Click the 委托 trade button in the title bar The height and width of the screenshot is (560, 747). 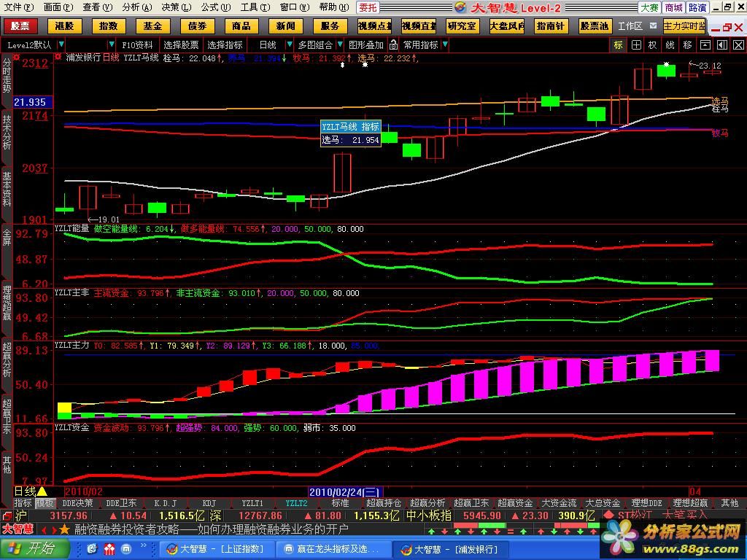tap(368, 7)
